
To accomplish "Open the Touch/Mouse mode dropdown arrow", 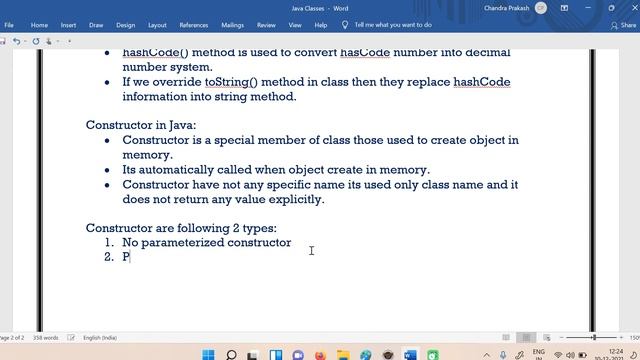I will click(58, 41).
